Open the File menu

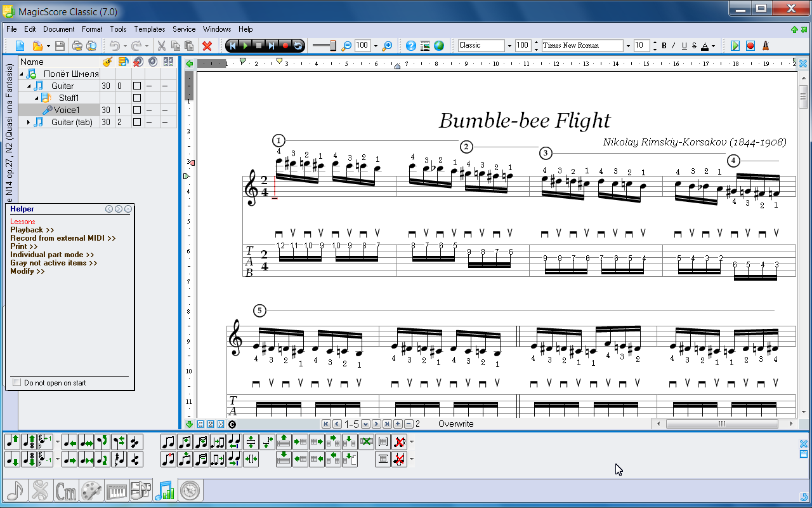pyautogui.click(x=11, y=29)
